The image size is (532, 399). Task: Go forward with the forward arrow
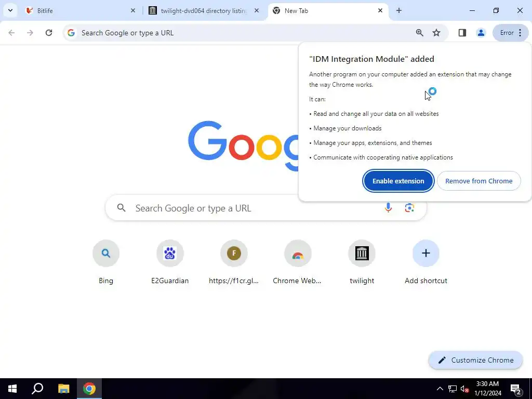[x=30, y=33]
